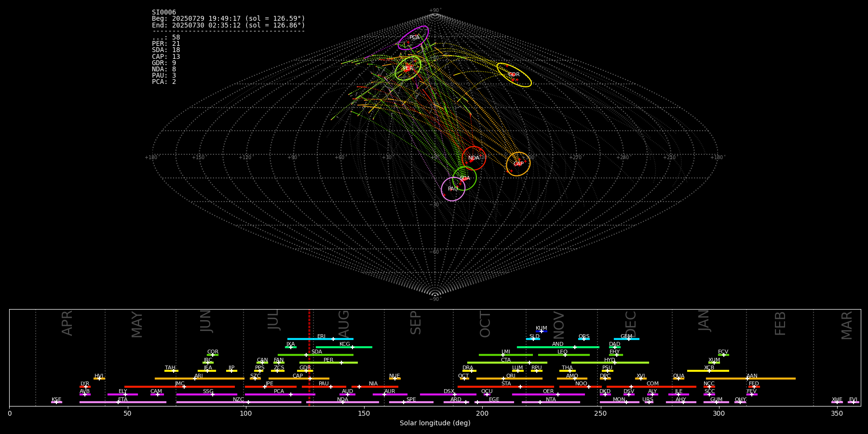Click the DRA shower bar
This screenshot has width=868, height=434.
(469, 371)
